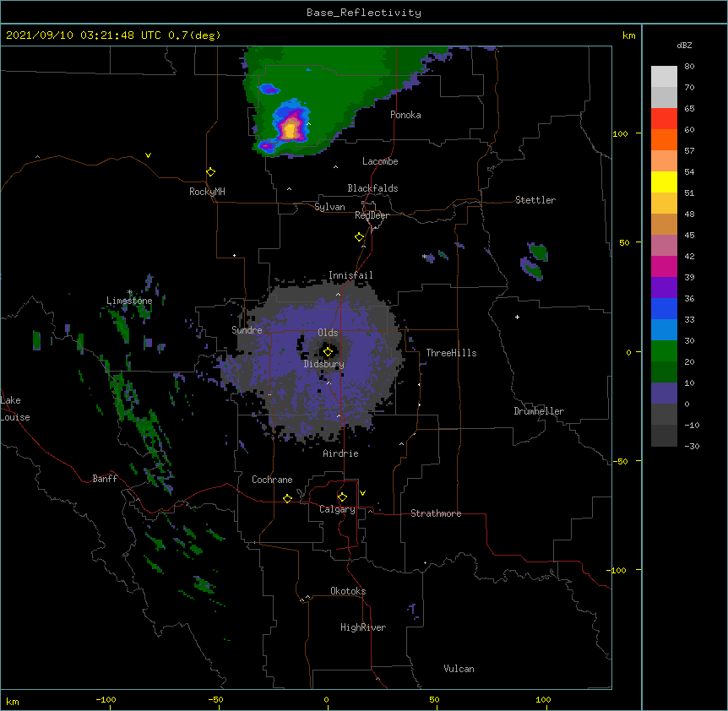The width and height of the screenshot is (728, 711).
Task: Click the Ponoka city label
Action: click(405, 115)
